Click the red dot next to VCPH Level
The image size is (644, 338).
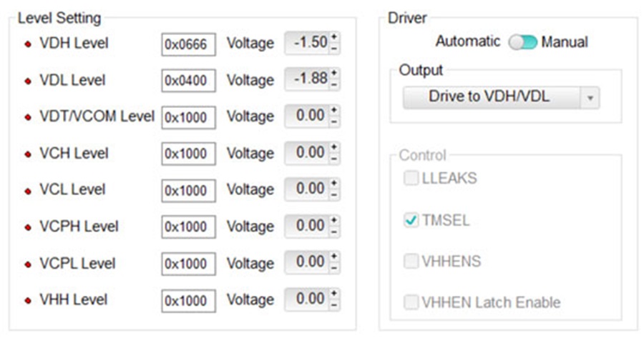click(28, 227)
